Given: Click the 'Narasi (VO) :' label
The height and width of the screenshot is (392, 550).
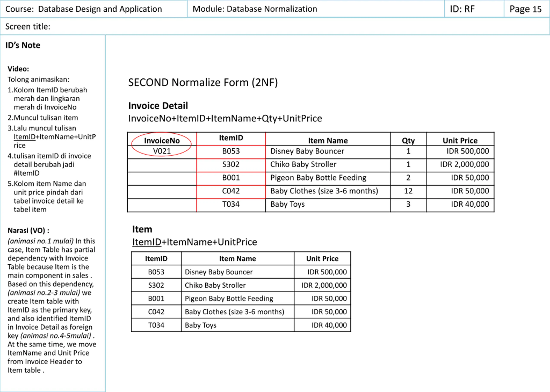Looking at the screenshot, I should coord(28,230).
